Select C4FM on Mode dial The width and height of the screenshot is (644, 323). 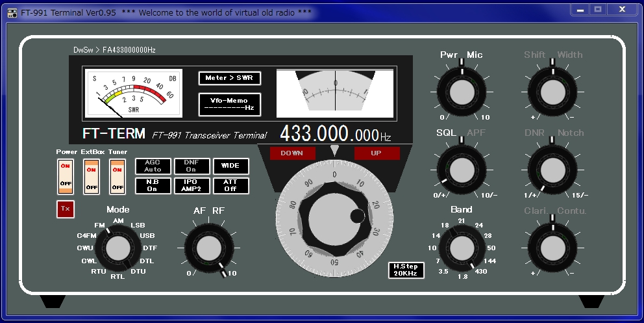[86, 236]
